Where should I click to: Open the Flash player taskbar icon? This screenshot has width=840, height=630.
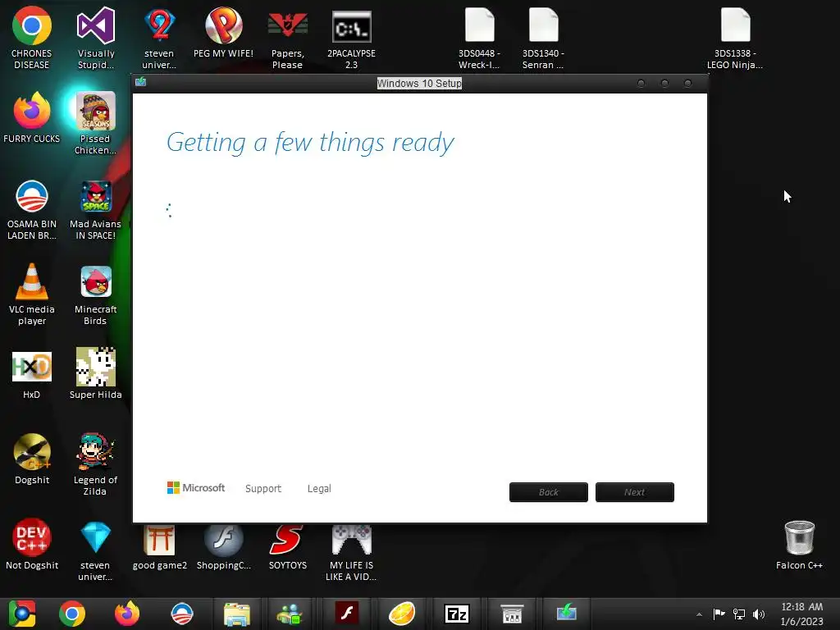(347, 613)
